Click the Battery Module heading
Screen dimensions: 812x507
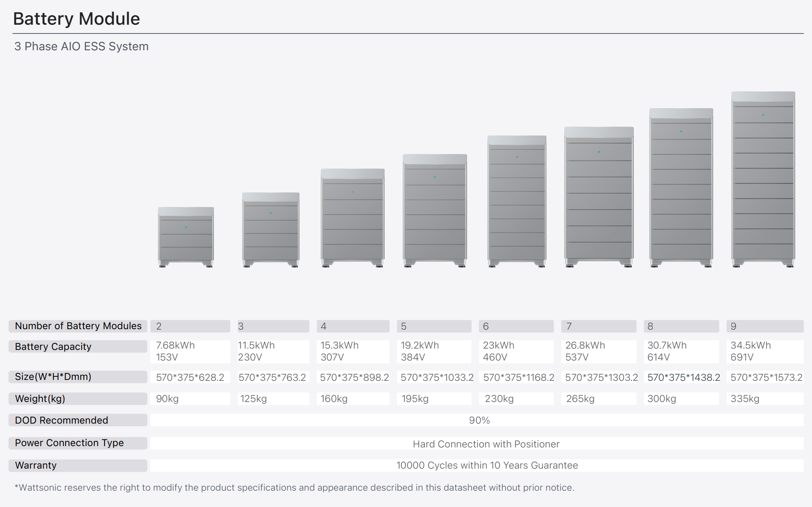click(x=76, y=19)
